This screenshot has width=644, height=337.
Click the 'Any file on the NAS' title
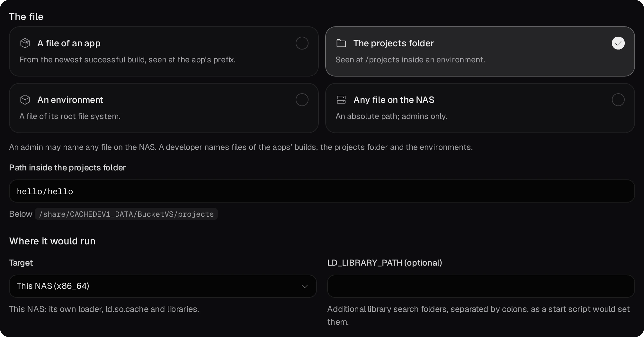click(x=394, y=100)
